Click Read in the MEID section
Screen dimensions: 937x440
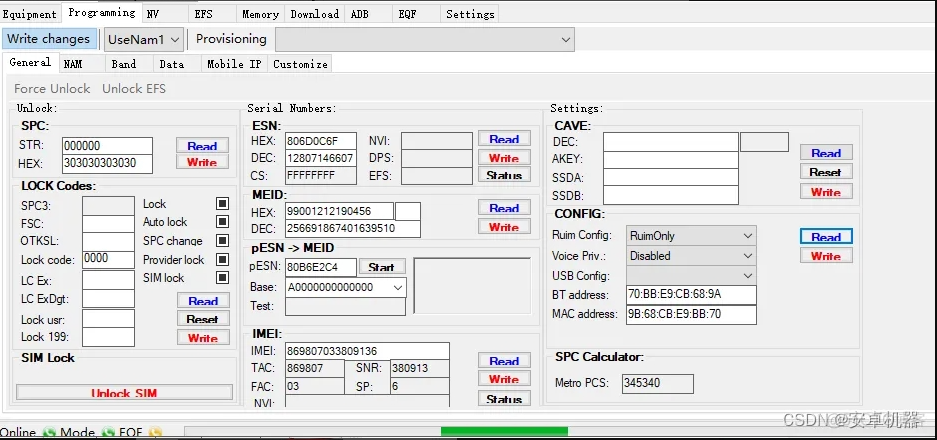[x=504, y=208]
